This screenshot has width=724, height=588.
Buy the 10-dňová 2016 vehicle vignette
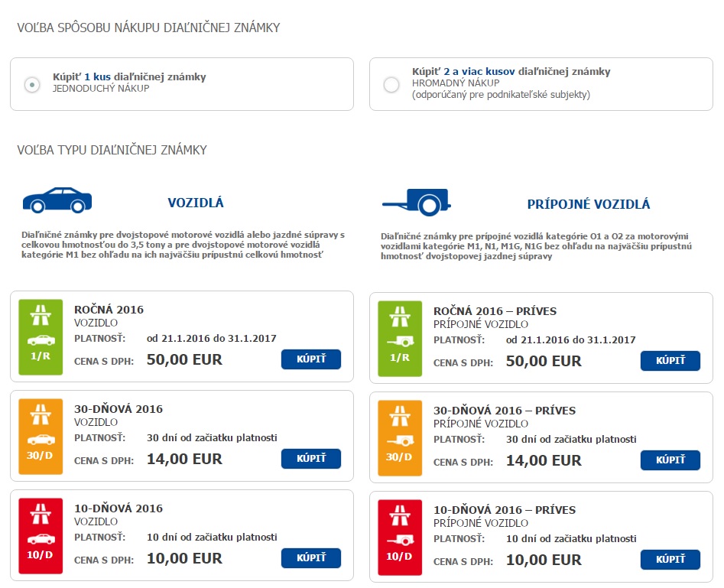(x=311, y=558)
